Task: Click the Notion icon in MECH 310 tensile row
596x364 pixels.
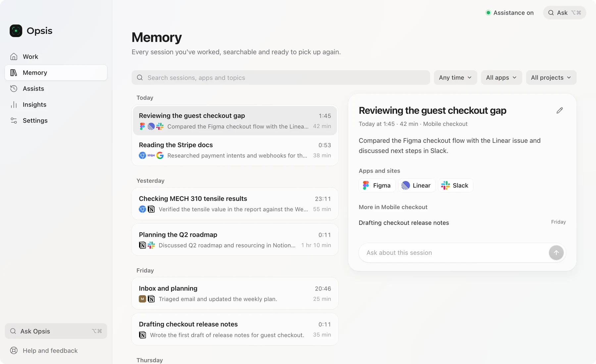Action: coord(151,209)
